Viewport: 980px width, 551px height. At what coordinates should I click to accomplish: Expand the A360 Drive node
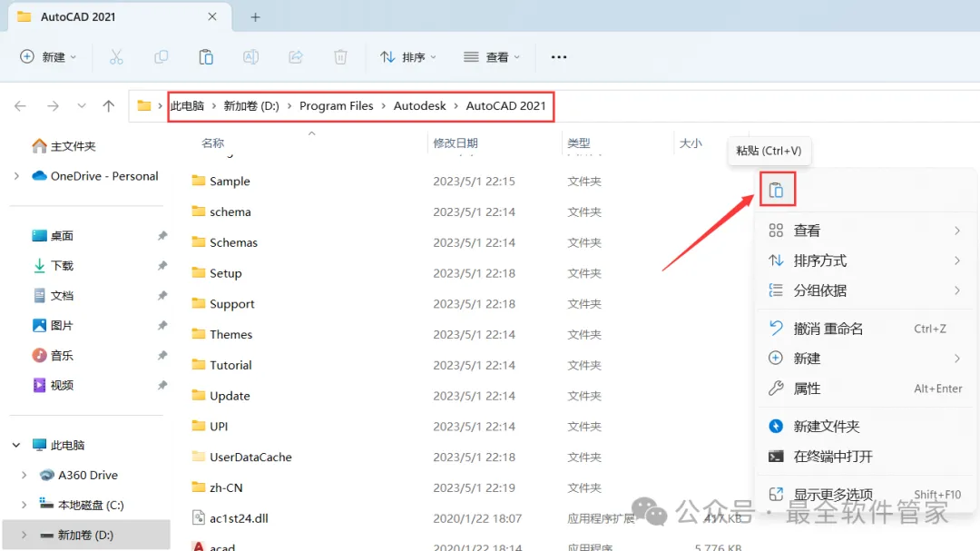pos(24,476)
